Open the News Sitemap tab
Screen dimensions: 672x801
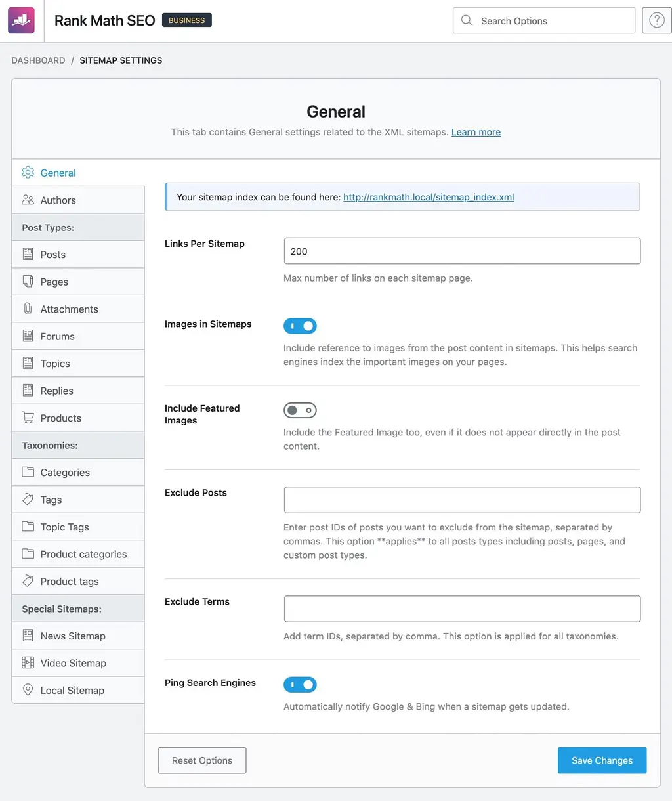[73, 636]
